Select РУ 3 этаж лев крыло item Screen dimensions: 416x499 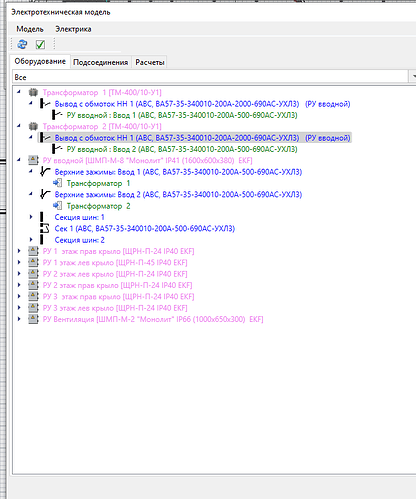[115, 308]
